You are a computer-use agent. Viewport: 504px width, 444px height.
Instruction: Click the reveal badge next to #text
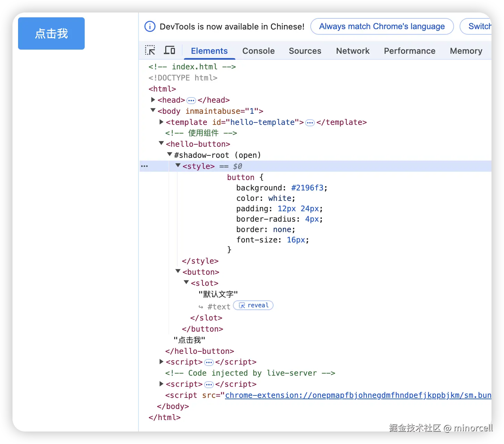pyautogui.click(x=253, y=305)
